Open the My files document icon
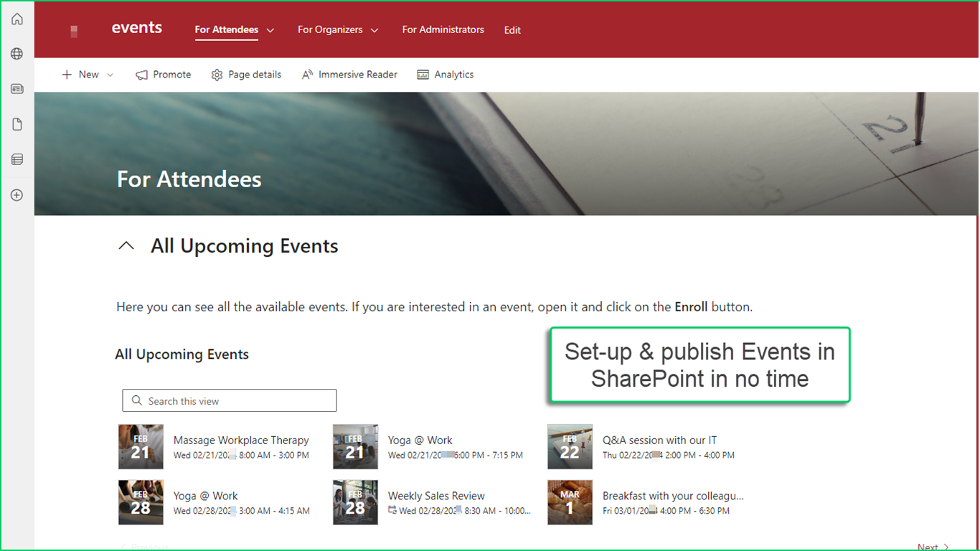The image size is (980, 551). [x=17, y=125]
